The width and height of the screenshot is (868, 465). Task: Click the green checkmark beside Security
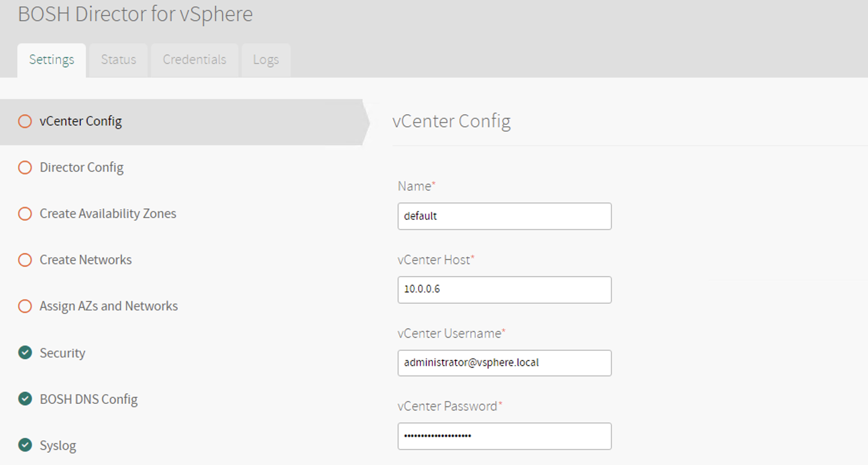pyautogui.click(x=25, y=353)
